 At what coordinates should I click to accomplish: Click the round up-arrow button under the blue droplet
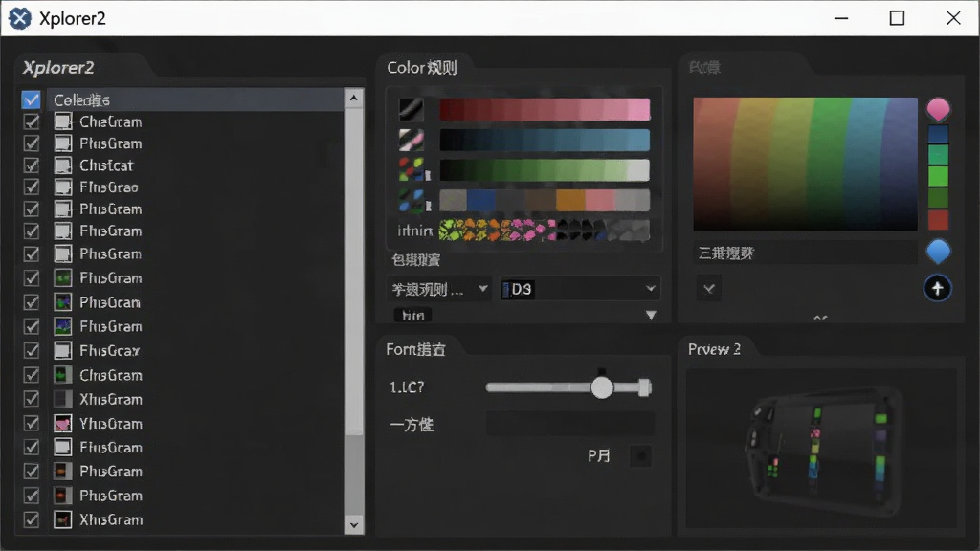point(937,288)
